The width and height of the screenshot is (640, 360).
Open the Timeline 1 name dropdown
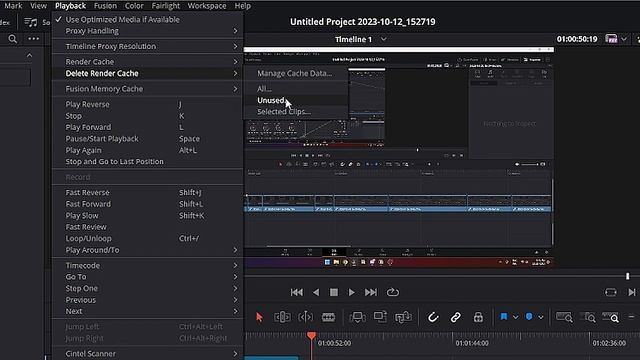[384, 40]
